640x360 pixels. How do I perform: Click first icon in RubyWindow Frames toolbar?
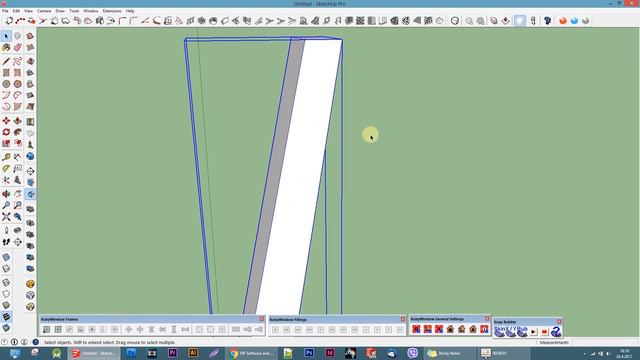[47, 329]
